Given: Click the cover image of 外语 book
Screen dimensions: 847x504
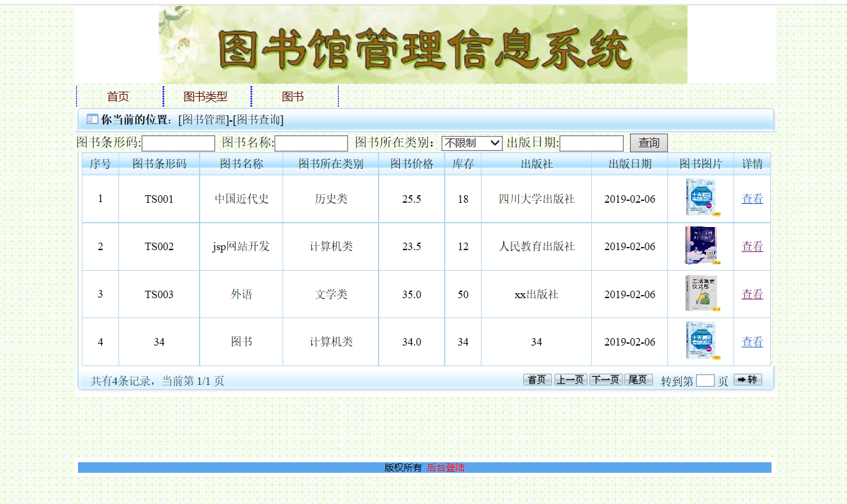Looking at the screenshot, I should pos(700,294).
